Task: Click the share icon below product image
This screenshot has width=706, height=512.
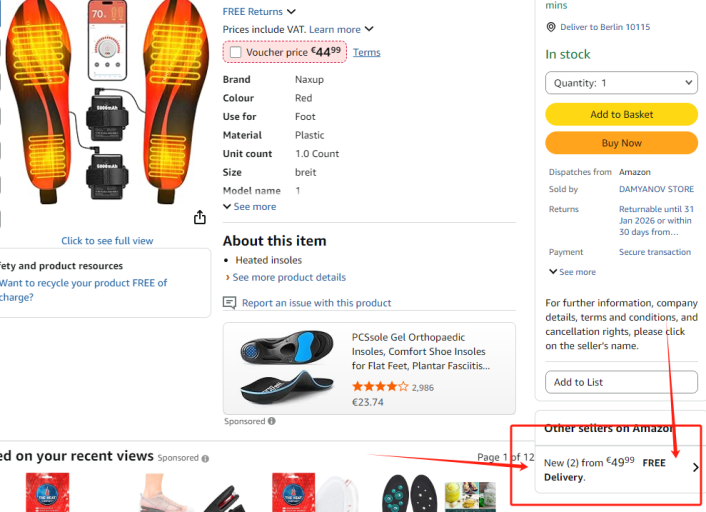Action: coord(200,218)
